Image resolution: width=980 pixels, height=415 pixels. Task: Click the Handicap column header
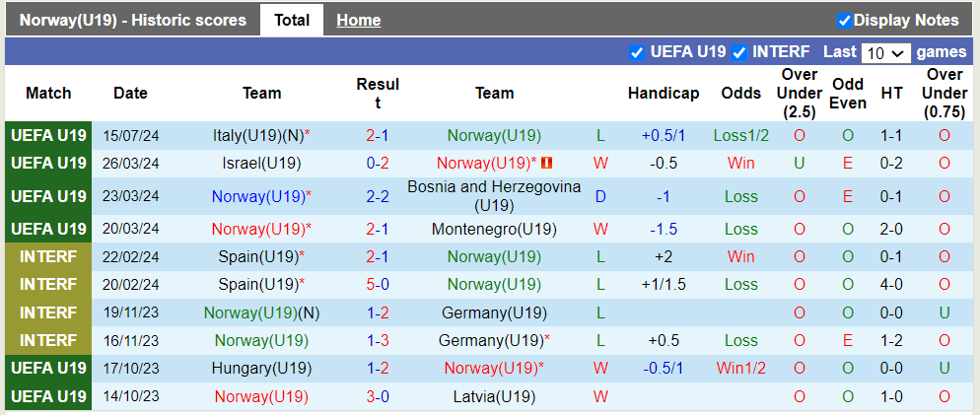tap(663, 94)
